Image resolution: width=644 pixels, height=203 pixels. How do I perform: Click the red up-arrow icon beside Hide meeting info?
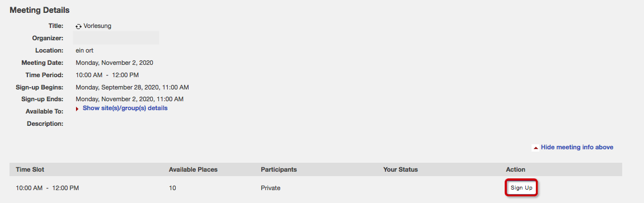click(535, 147)
